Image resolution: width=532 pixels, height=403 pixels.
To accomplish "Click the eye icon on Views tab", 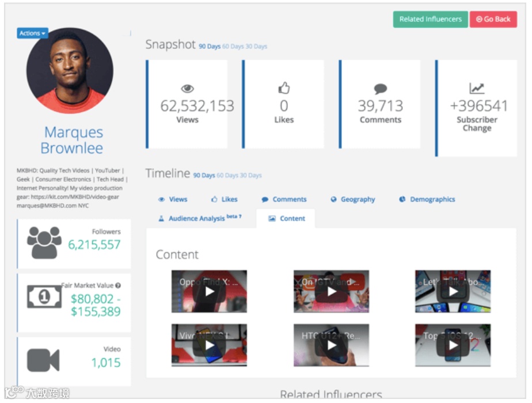I will (161, 199).
